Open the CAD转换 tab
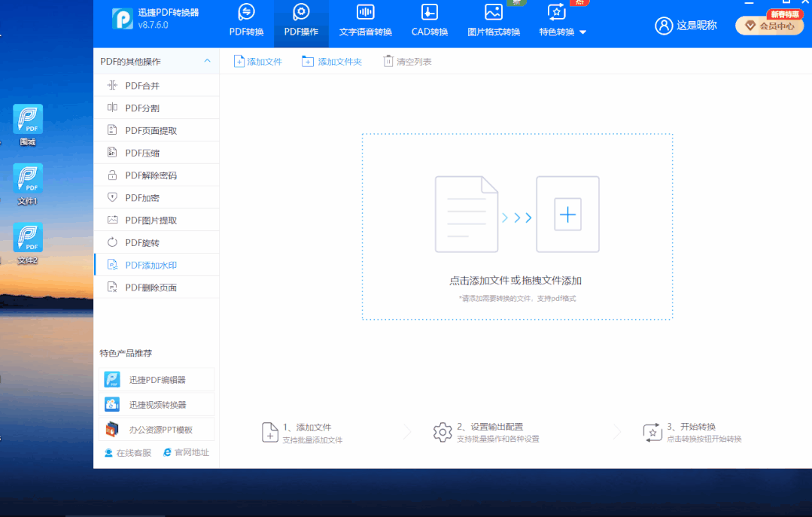Screen dimensions: 812x517 429,21
